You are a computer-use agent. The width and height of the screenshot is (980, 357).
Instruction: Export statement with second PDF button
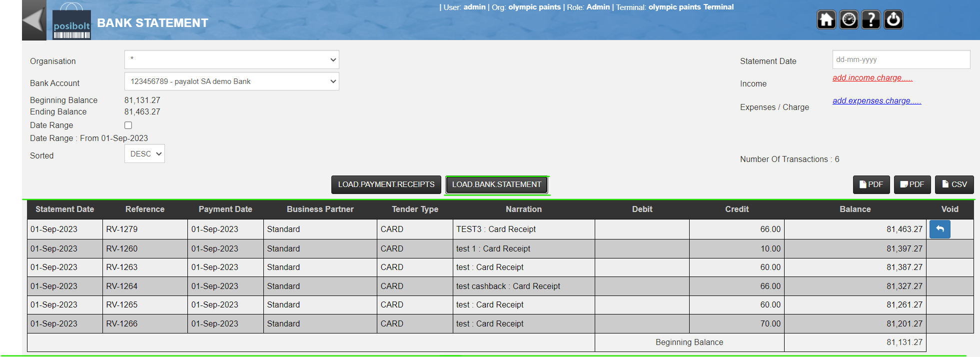coord(912,184)
